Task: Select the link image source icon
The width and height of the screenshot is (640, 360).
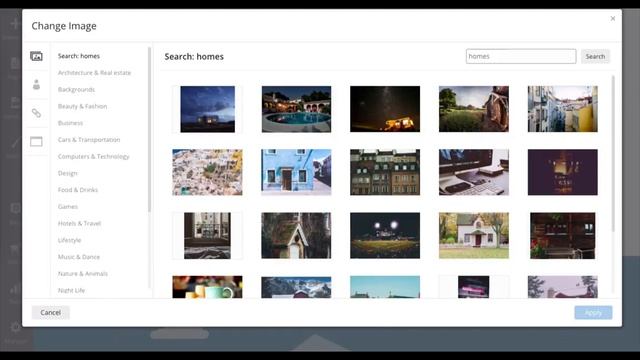Action: click(36, 113)
